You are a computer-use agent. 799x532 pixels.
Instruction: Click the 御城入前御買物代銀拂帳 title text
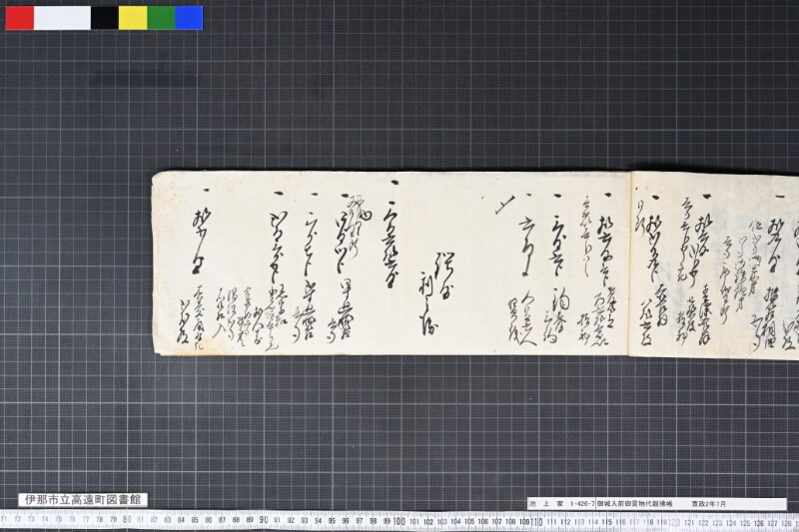(634, 503)
